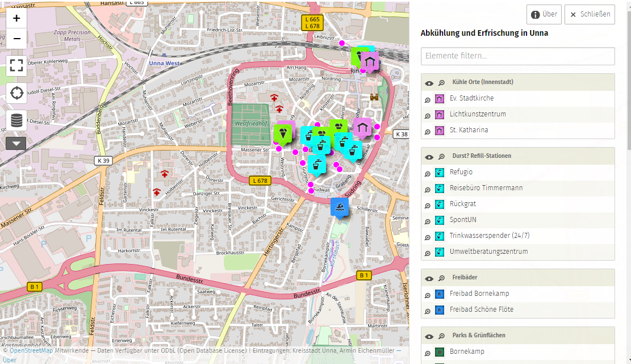Expand more map controls arrow

pos(16,143)
